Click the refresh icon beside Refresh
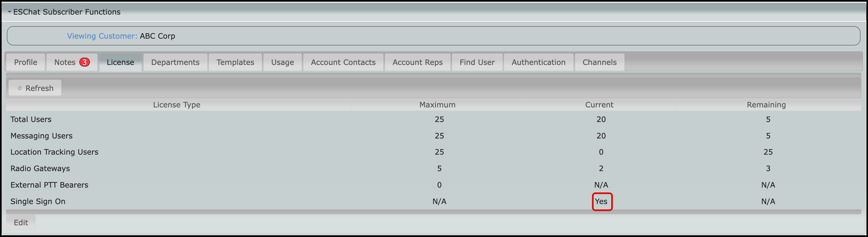Viewport: 868px width, 237px height. (20, 88)
